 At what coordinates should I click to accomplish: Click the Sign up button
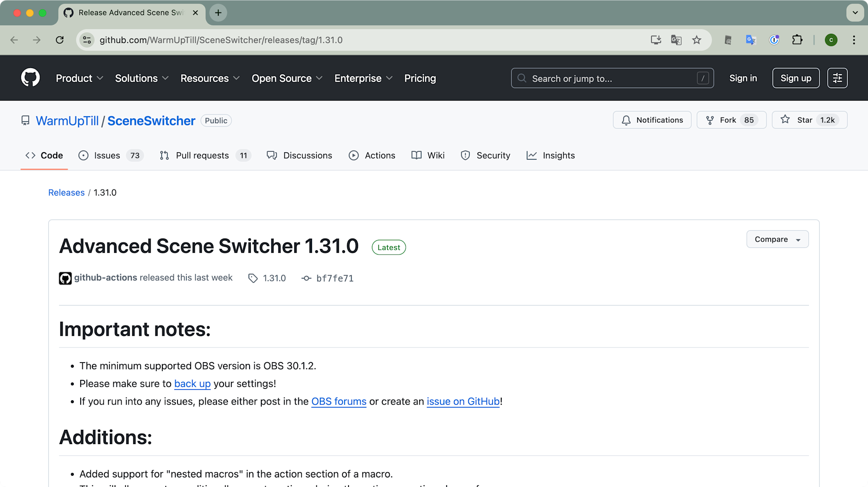pos(796,78)
